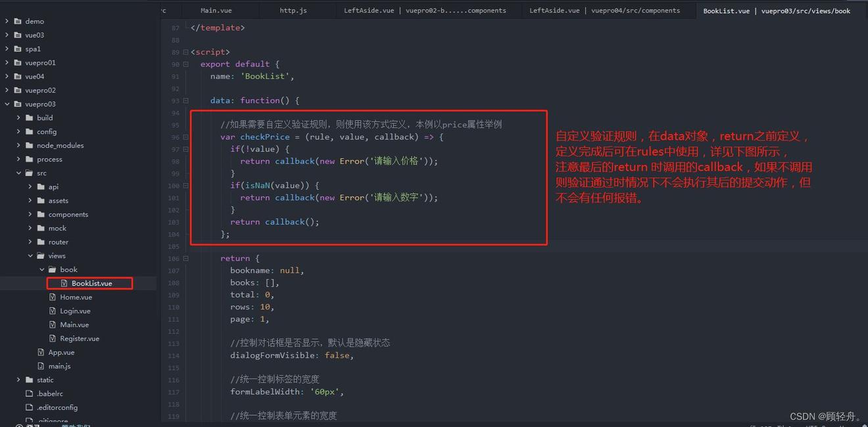868x427 pixels.
Task: Click the Home.vue file icon
Action: click(54, 297)
